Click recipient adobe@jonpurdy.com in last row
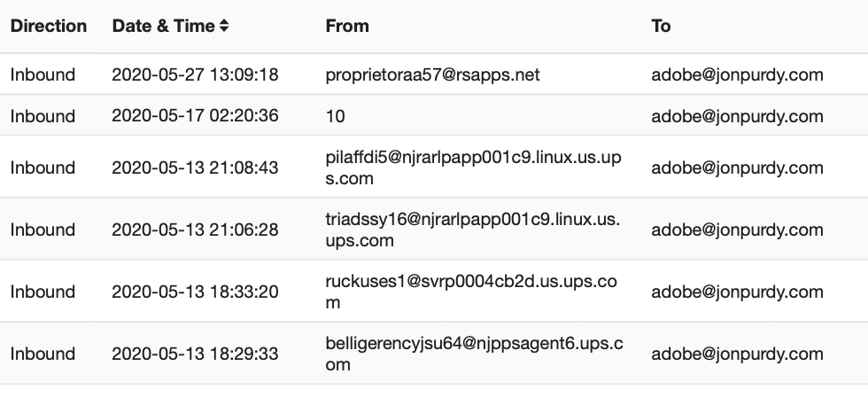 (737, 354)
